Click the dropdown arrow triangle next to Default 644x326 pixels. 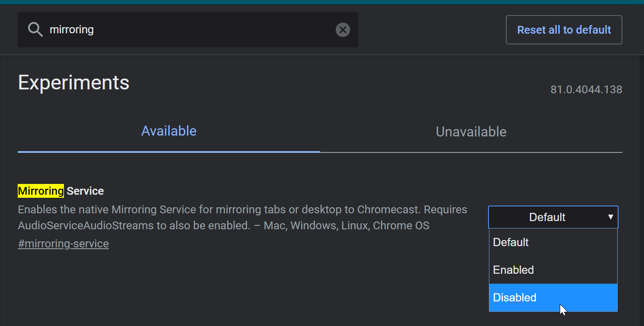click(610, 217)
